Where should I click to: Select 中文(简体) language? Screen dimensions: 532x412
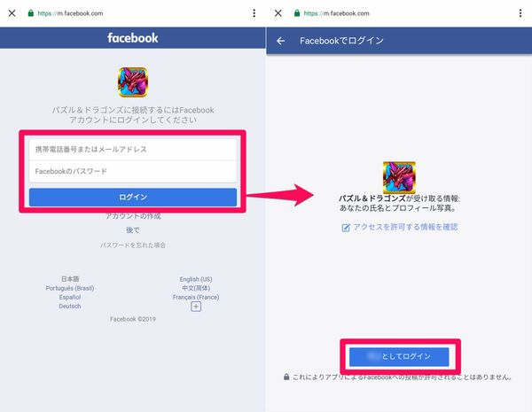click(196, 288)
